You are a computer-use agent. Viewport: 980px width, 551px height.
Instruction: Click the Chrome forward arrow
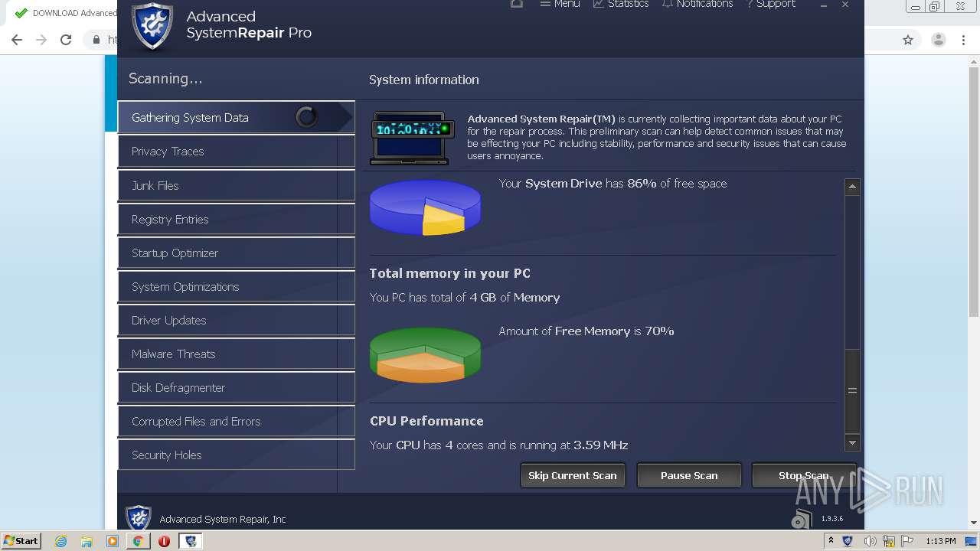41,40
